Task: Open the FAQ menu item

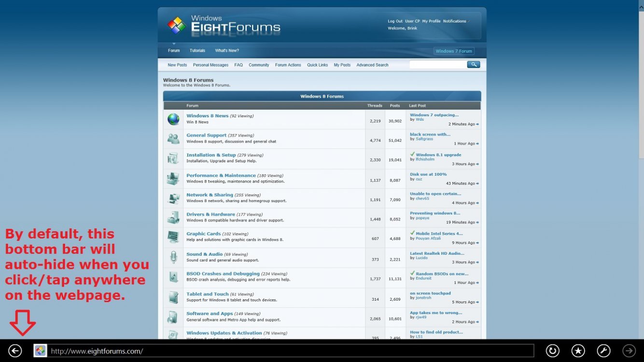Action: 238,65
